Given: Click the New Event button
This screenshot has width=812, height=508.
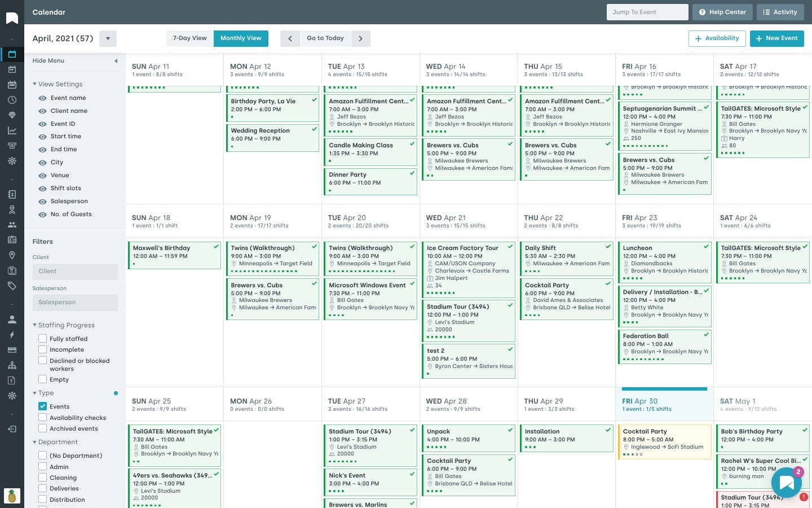Looking at the screenshot, I should 777,38.
